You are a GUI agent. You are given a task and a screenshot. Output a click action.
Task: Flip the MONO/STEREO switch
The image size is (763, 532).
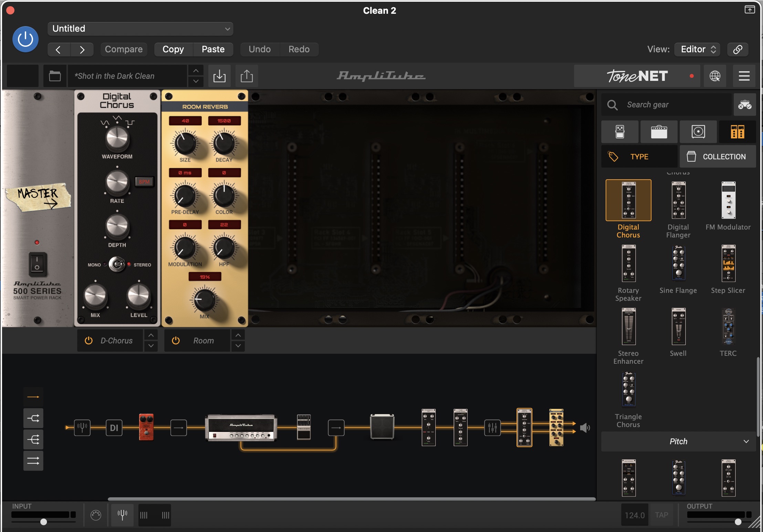[x=117, y=264]
